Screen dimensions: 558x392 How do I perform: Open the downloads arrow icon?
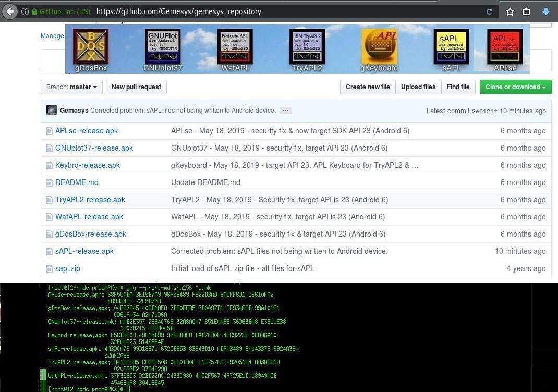(546, 12)
